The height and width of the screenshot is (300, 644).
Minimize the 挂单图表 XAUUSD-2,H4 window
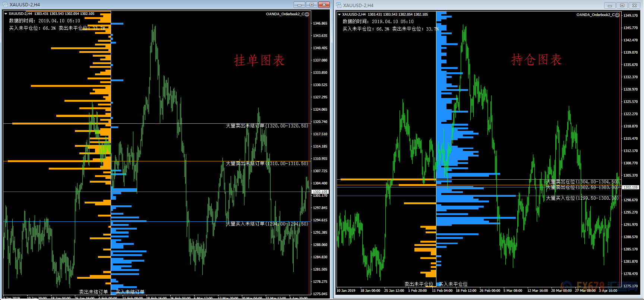[x=299, y=5]
